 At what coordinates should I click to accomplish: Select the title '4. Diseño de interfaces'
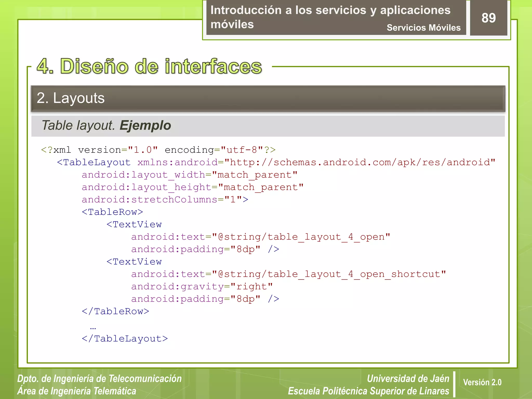point(149,66)
